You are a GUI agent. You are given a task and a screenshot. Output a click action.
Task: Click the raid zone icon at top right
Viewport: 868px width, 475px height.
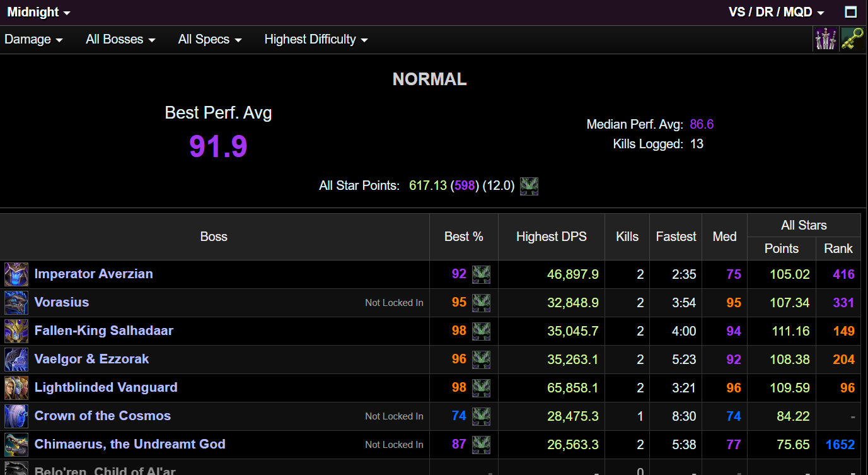(825, 39)
